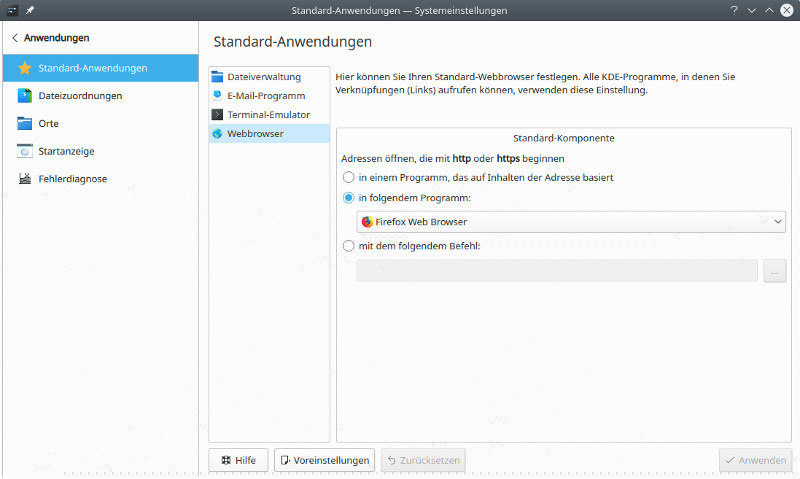Go back via the Anwendungen back arrow
The height and width of the screenshot is (479, 800).
[x=15, y=38]
